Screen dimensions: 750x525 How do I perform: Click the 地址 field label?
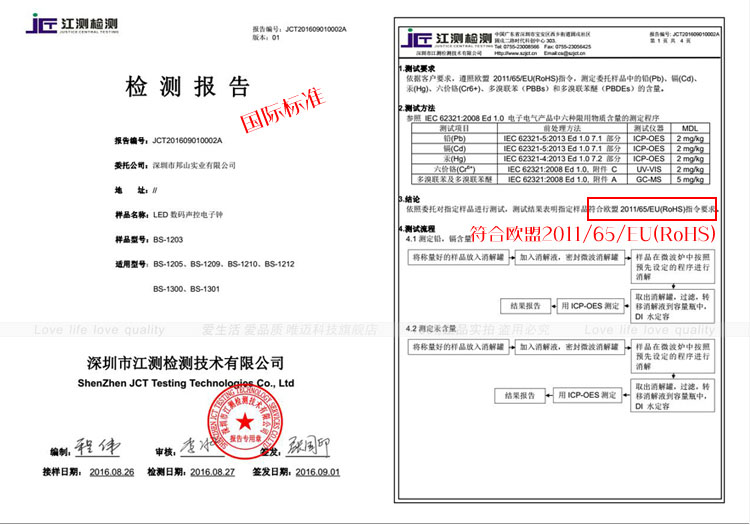(x=131, y=190)
